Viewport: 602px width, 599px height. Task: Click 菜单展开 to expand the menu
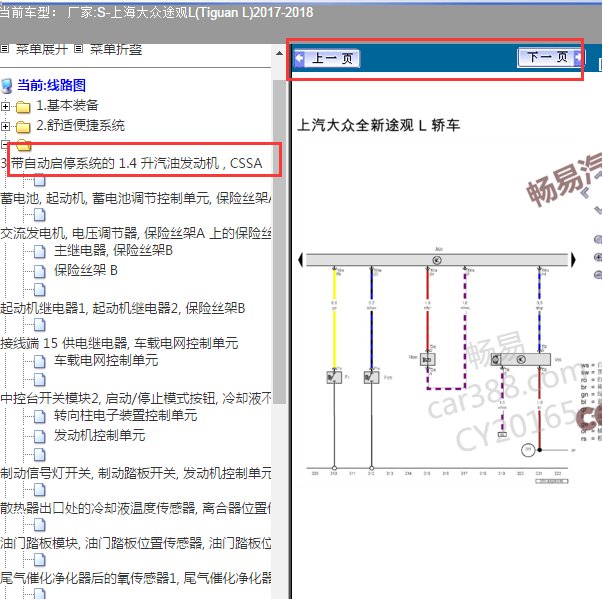(x=41, y=50)
